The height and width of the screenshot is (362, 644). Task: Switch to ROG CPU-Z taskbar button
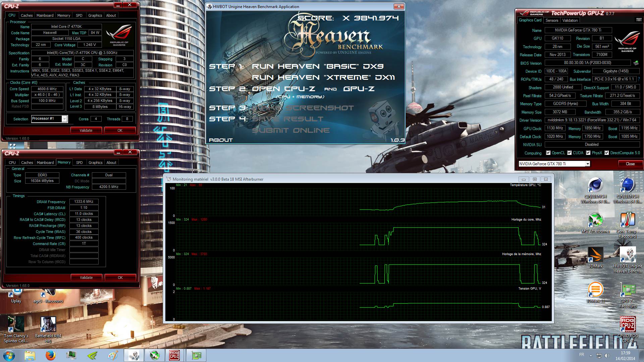tap(174, 355)
